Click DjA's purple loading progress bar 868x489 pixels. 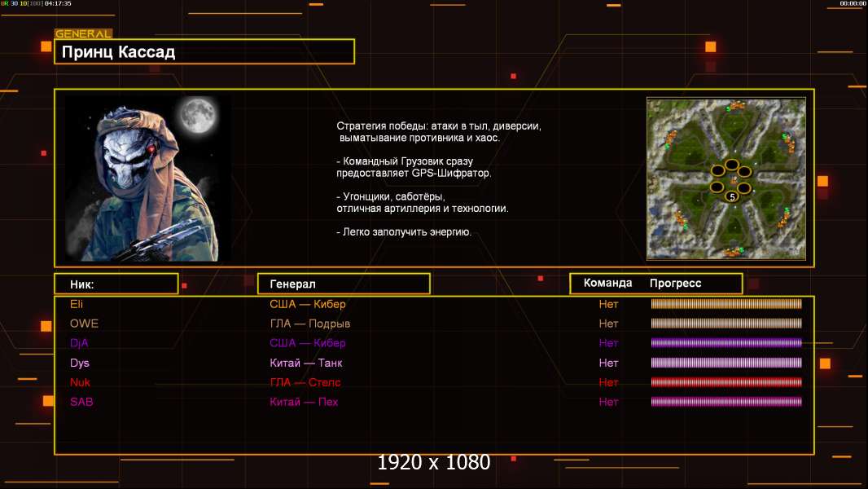tap(726, 343)
